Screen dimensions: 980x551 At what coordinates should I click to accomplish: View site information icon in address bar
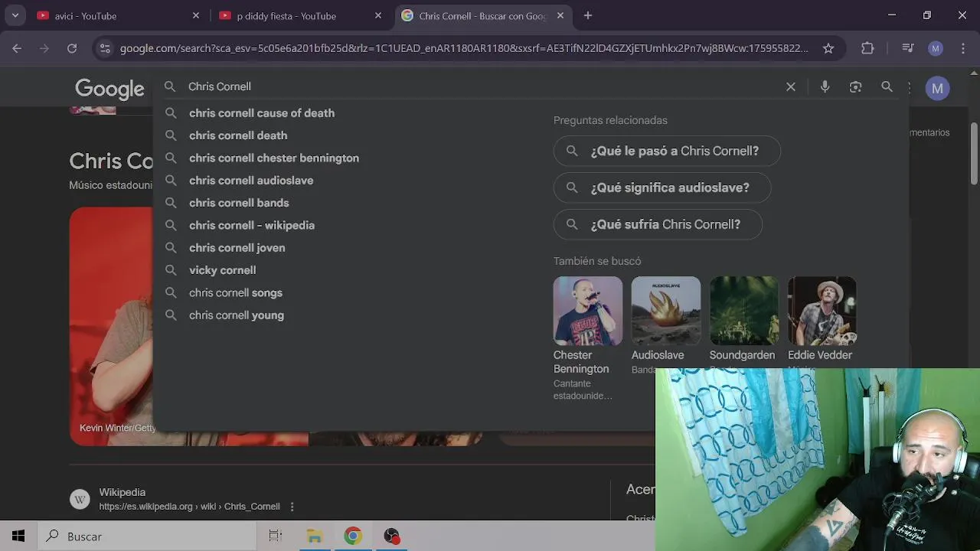point(105,48)
